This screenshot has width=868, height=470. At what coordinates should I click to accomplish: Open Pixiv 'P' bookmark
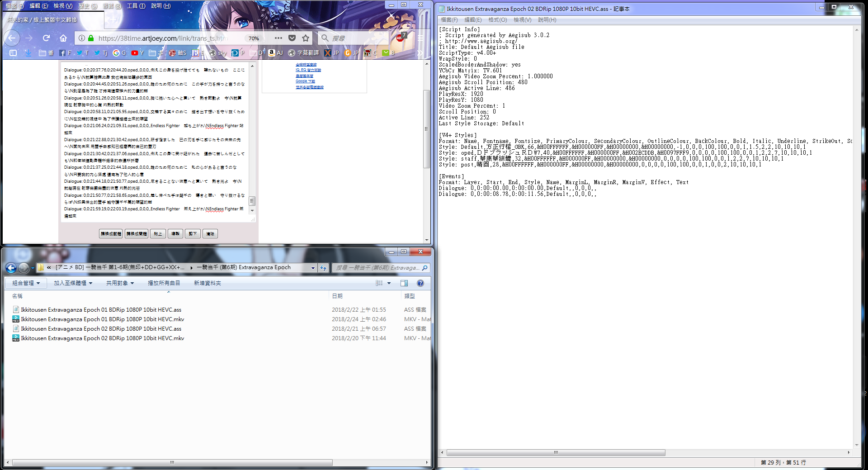(238, 53)
